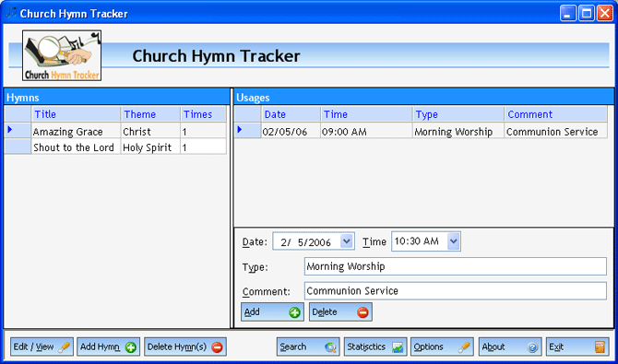Sort usages by Date column header
The image size is (618, 364).
291,114
